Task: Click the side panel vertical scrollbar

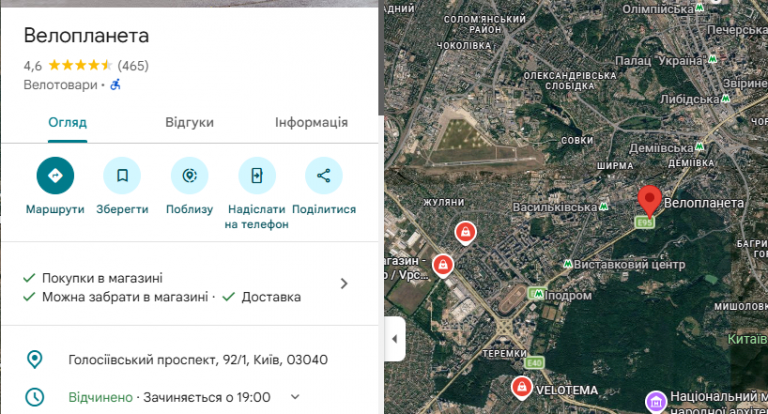Action: click(x=381, y=58)
